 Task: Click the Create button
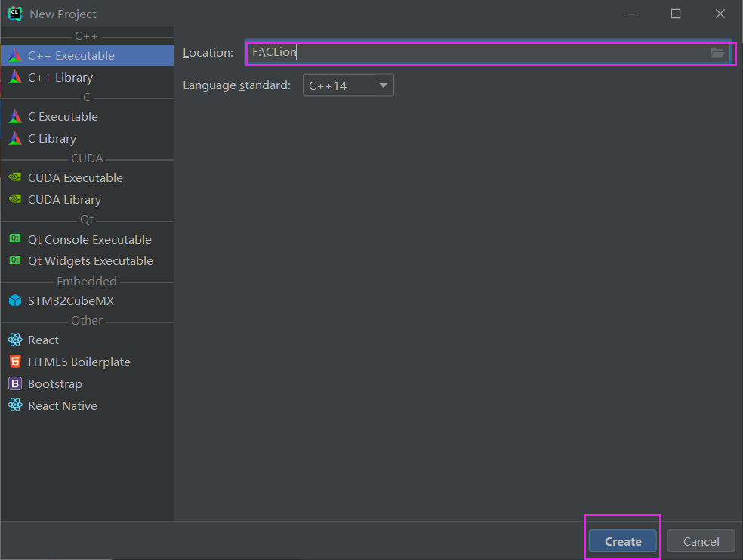[x=623, y=541]
